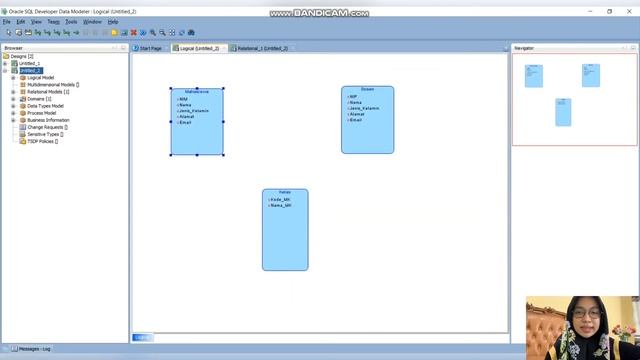The width and height of the screenshot is (640, 360).
Task: Maximize the Navigator panel
Action: (633, 48)
